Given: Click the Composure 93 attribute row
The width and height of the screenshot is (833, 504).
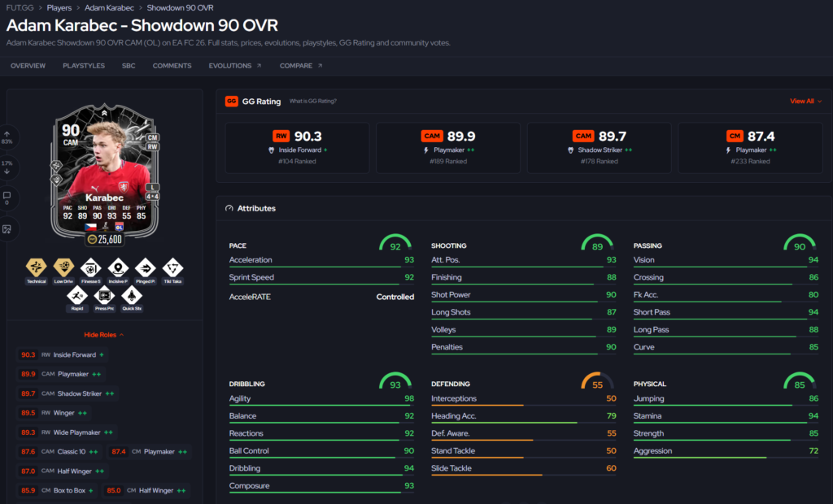Looking at the screenshot, I should [321, 487].
